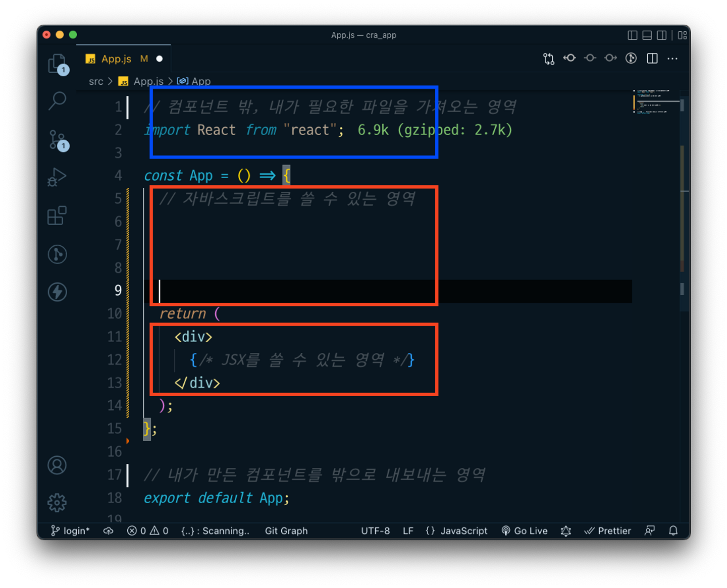Open Source Control in the Activity Bar
The height and width of the screenshot is (588, 727).
tap(57, 140)
